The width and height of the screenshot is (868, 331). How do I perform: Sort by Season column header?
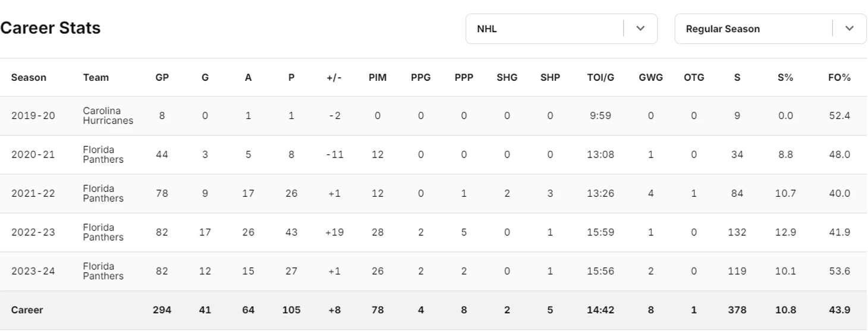[x=29, y=77]
